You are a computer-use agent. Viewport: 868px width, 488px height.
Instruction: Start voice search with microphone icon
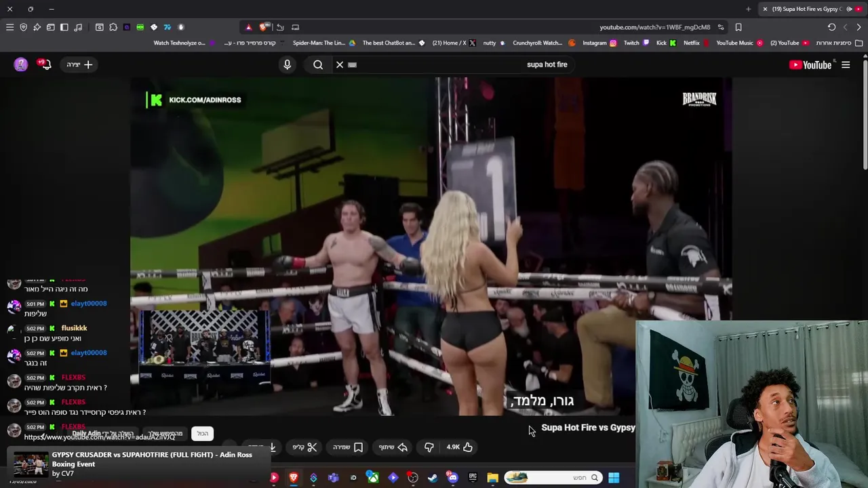click(288, 64)
